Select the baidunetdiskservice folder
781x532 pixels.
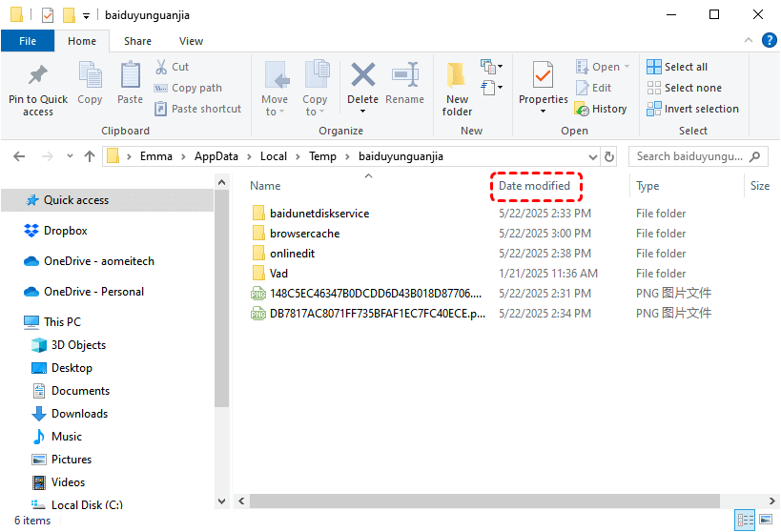pyautogui.click(x=319, y=214)
